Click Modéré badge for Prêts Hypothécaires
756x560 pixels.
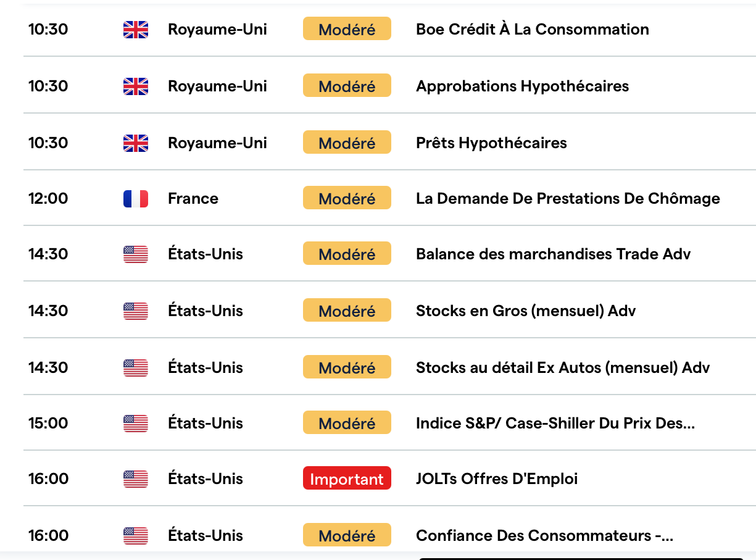point(347,143)
